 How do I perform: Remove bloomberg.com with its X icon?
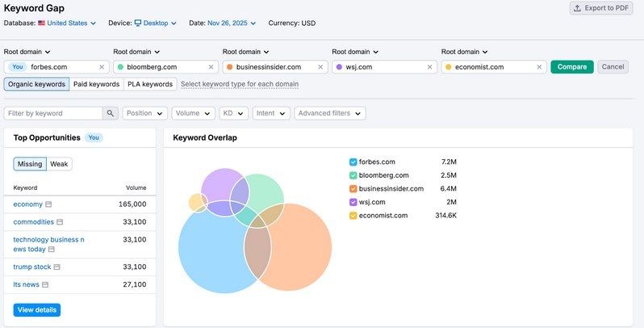click(211, 67)
